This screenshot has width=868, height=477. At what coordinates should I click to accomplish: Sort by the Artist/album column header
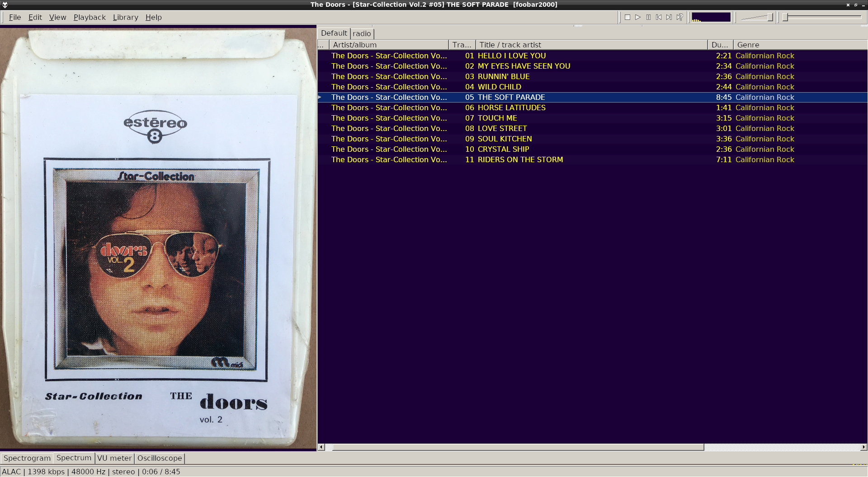coord(389,45)
